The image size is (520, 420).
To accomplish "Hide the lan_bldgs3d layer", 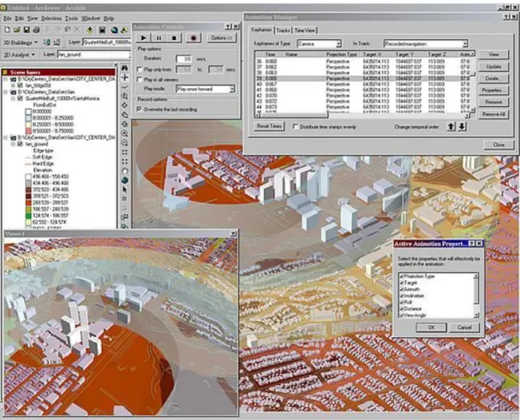I will (x=20, y=86).
